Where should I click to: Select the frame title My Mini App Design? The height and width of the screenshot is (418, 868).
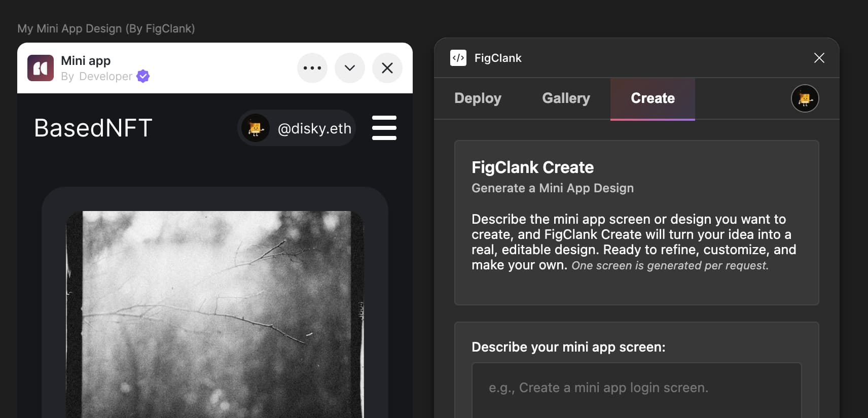click(x=106, y=28)
